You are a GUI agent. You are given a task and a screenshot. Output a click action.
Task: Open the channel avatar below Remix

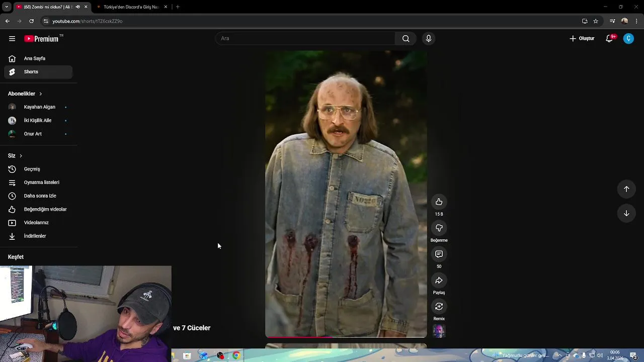point(439,331)
